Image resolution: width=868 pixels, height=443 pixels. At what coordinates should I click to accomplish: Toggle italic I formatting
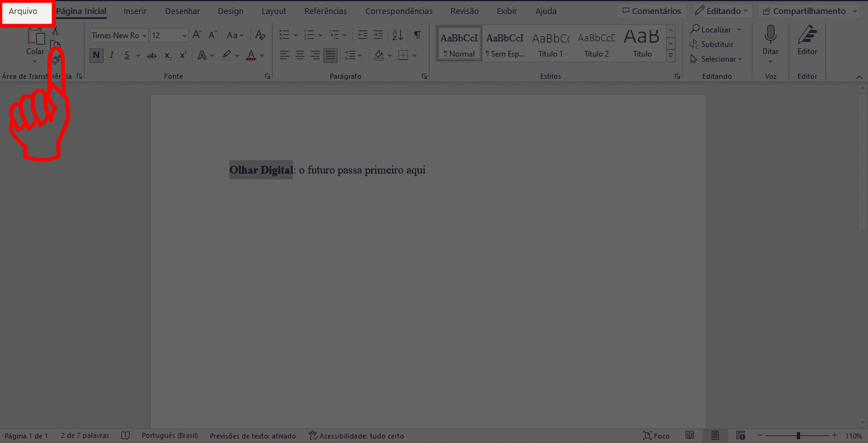112,55
